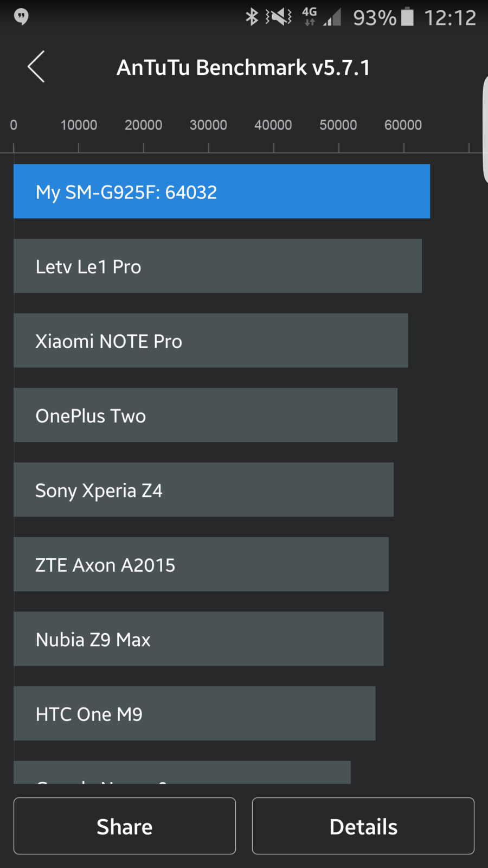The height and width of the screenshot is (868, 488).
Task: Tap the back arrow icon
Action: [x=36, y=67]
